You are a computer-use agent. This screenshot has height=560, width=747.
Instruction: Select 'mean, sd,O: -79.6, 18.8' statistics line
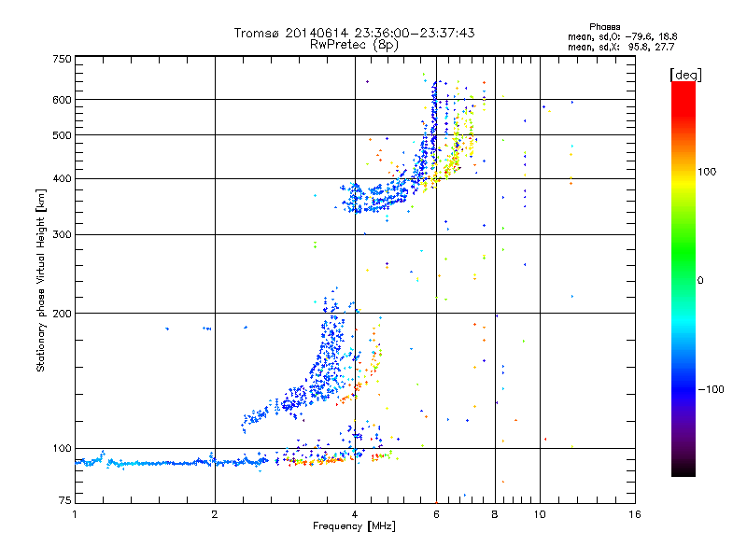click(622, 36)
